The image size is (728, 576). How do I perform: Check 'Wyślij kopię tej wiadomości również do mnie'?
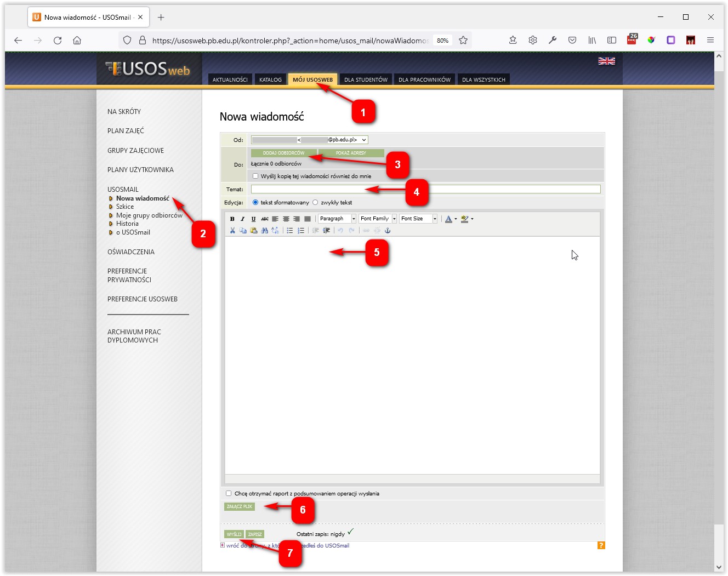tap(255, 176)
